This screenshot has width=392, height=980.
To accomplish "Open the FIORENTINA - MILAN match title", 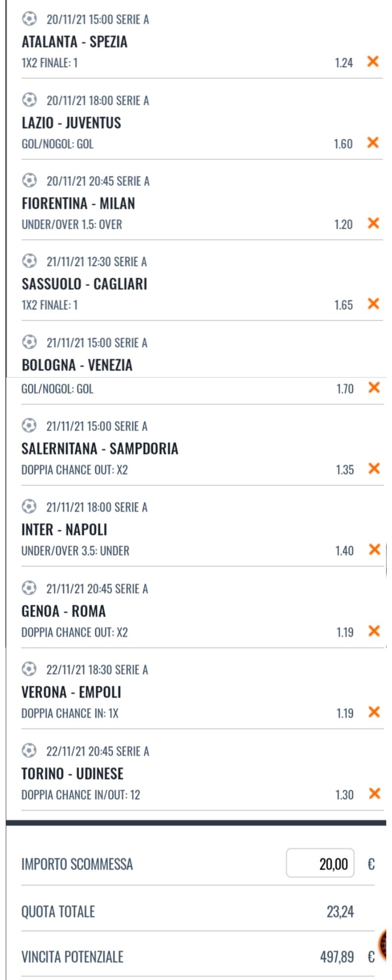I will click(x=78, y=203).
